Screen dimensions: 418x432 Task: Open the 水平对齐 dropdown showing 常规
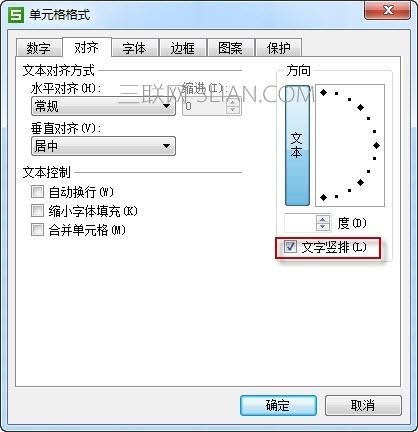pyautogui.click(x=103, y=106)
